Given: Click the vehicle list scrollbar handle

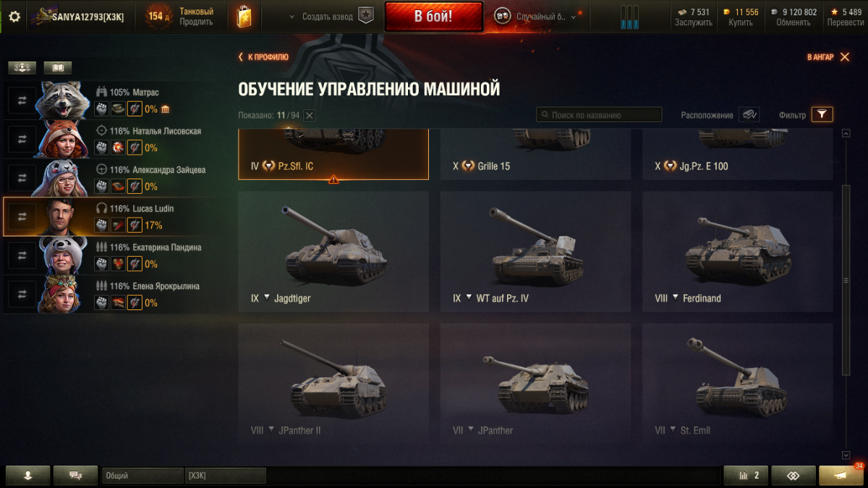Looking at the screenshot, I should [x=846, y=281].
